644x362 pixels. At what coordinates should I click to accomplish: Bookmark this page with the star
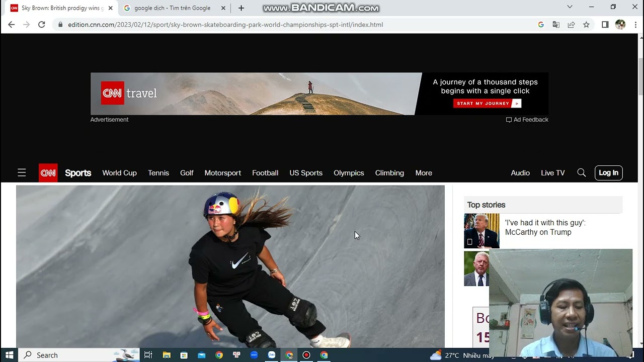click(x=586, y=25)
